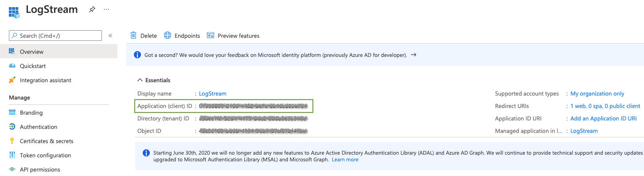Click the Application ID URI label
The height and width of the screenshot is (176, 644).
(518, 118)
